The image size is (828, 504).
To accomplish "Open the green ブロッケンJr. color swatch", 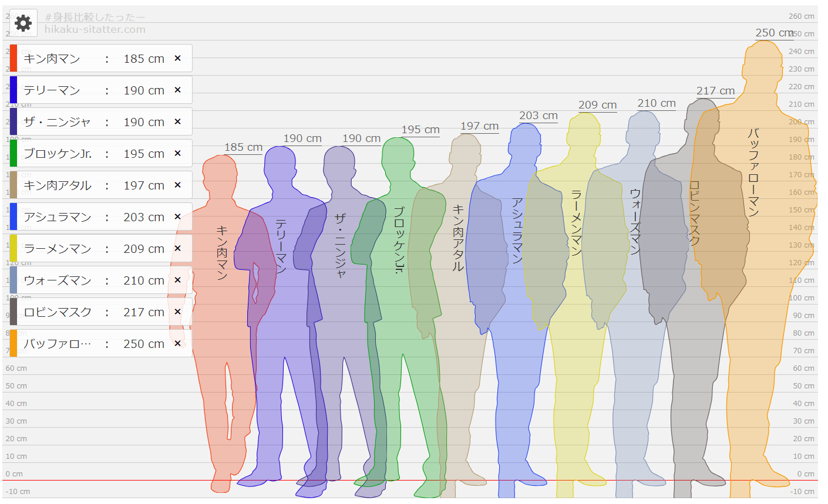I will 14,154.
